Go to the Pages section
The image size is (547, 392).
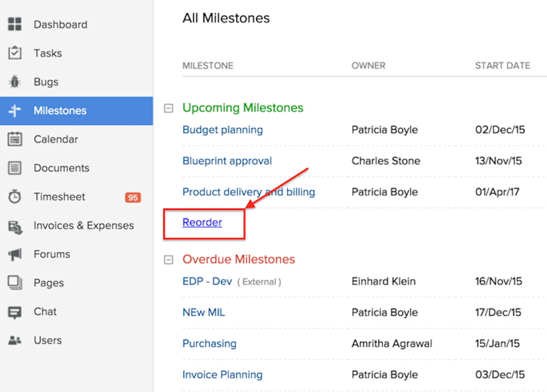pyautogui.click(x=49, y=283)
